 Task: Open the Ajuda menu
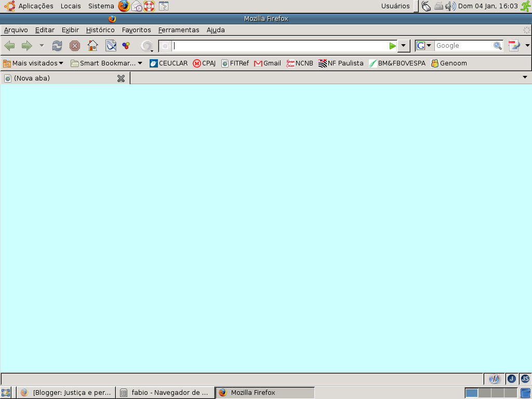216,30
